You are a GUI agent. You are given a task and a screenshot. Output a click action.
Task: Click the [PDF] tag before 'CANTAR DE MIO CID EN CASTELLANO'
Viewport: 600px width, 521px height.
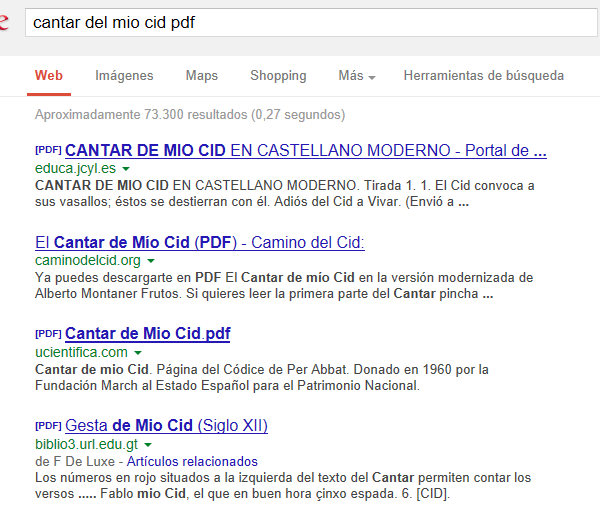pos(48,150)
